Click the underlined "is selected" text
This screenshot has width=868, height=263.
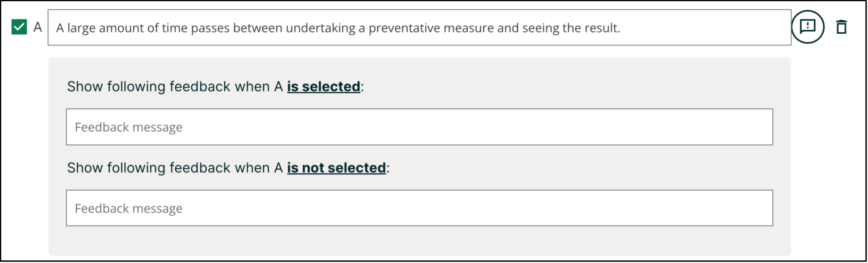tap(323, 86)
